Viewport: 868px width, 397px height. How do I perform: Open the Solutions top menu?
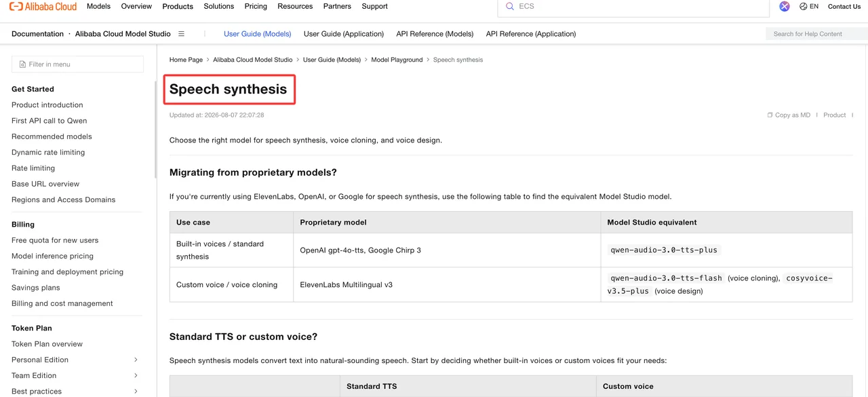pyautogui.click(x=218, y=7)
